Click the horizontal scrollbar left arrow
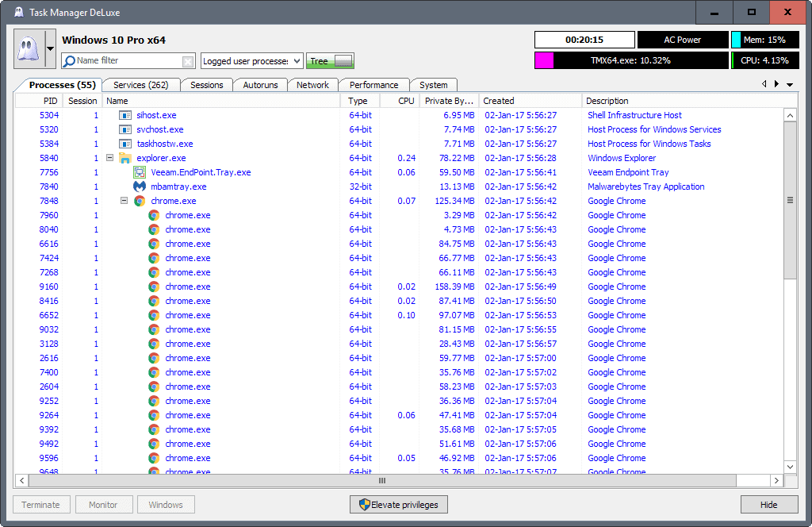The image size is (812, 527). [x=21, y=481]
